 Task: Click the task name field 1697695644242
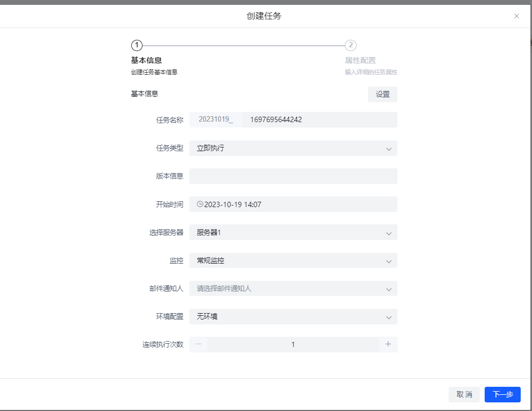pos(319,120)
